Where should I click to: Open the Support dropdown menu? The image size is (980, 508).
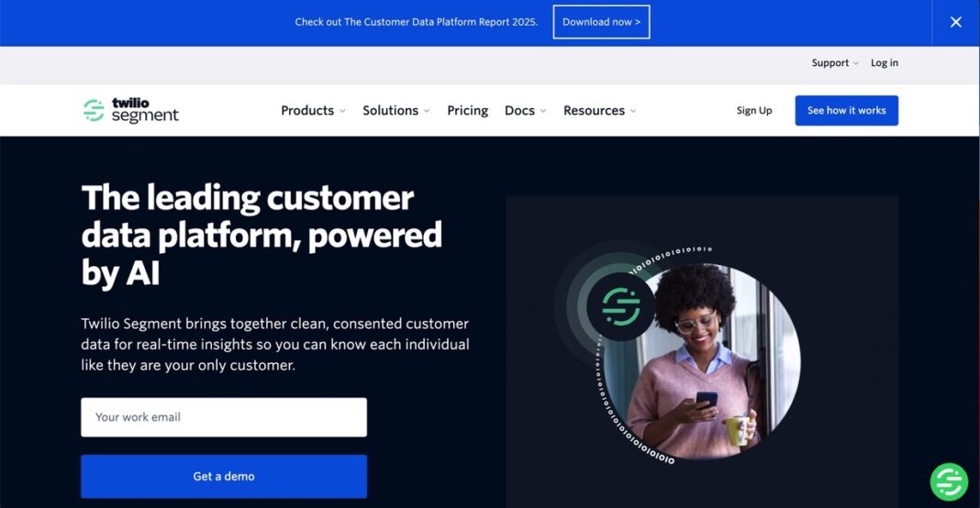tap(835, 63)
